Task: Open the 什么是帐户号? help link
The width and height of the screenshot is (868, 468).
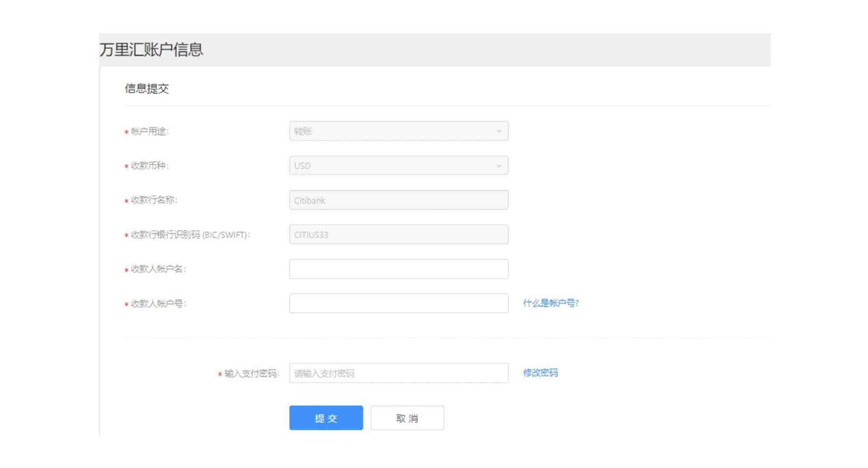Action: pos(551,303)
